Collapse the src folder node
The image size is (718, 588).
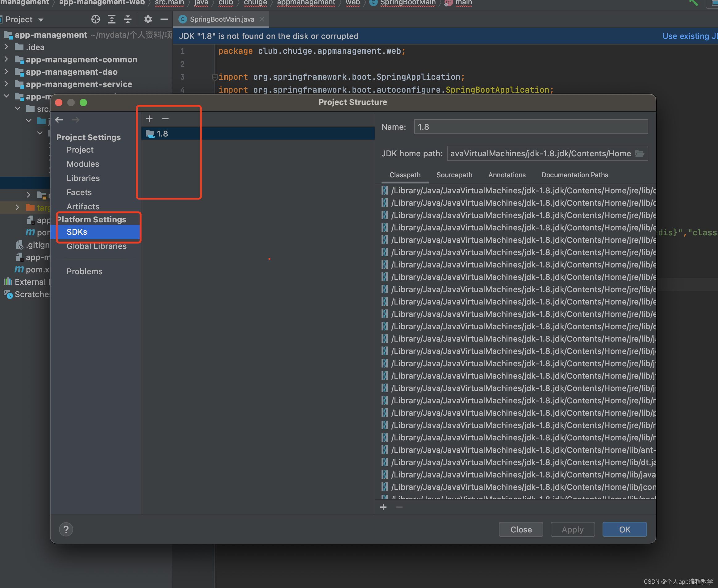[x=18, y=108]
